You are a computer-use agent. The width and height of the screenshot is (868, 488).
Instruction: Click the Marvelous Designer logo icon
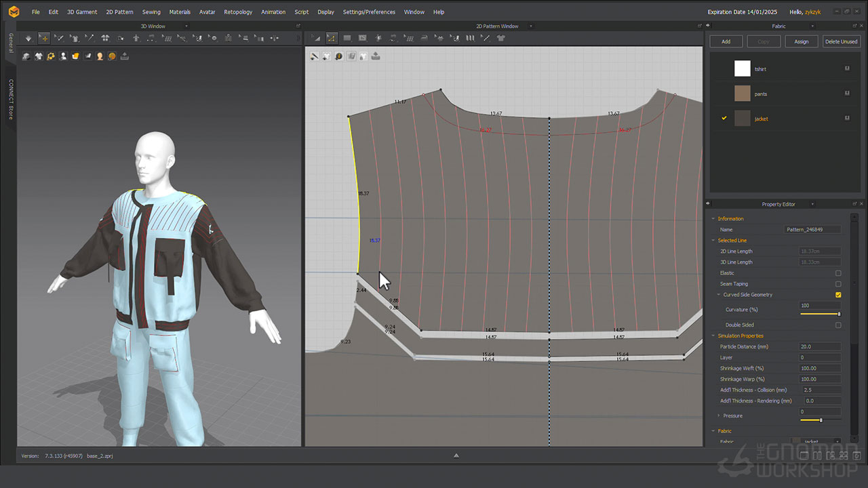tap(14, 12)
